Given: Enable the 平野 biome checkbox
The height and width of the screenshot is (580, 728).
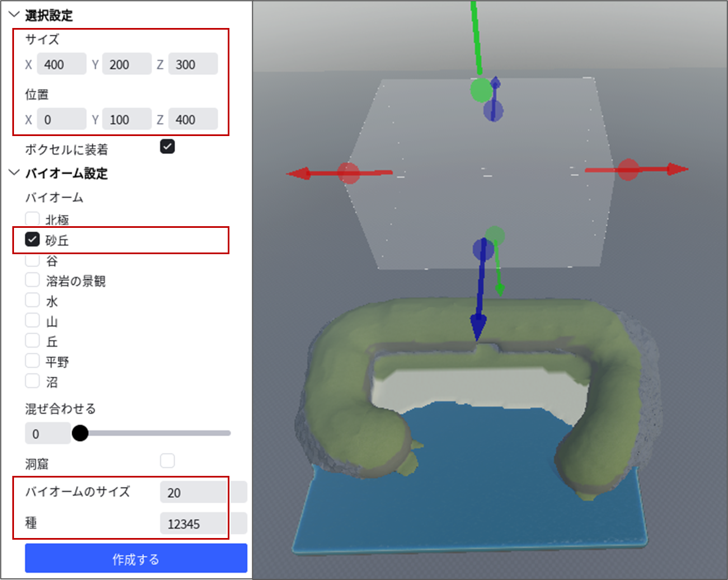Looking at the screenshot, I should tap(32, 361).
